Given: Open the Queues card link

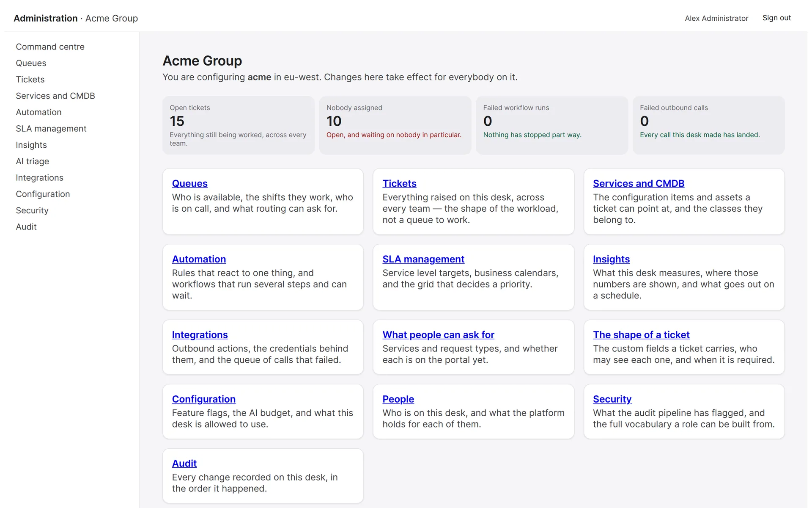Looking at the screenshot, I should (x=189, y=183).
